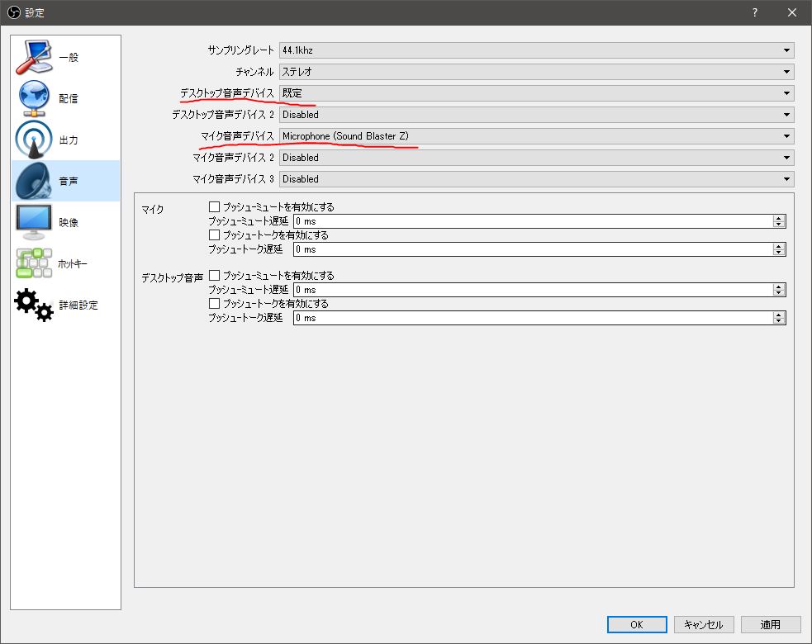Viewport: 812px width, 644px height.
Task: Open the 一般 (General) settings icon
Action: [x=34, y=57]
